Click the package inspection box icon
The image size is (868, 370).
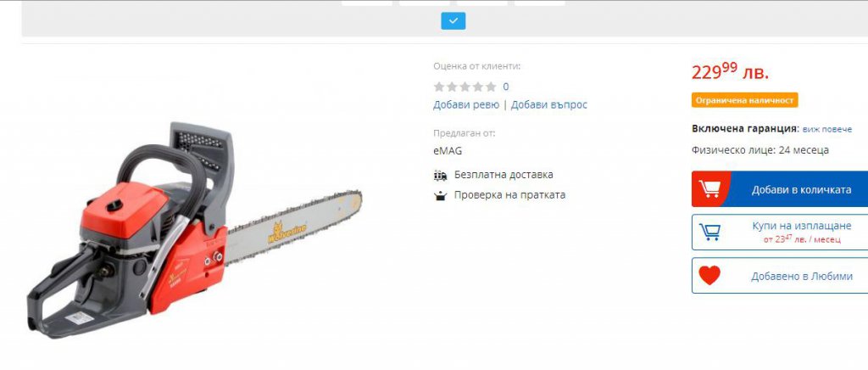pos(440,195)
